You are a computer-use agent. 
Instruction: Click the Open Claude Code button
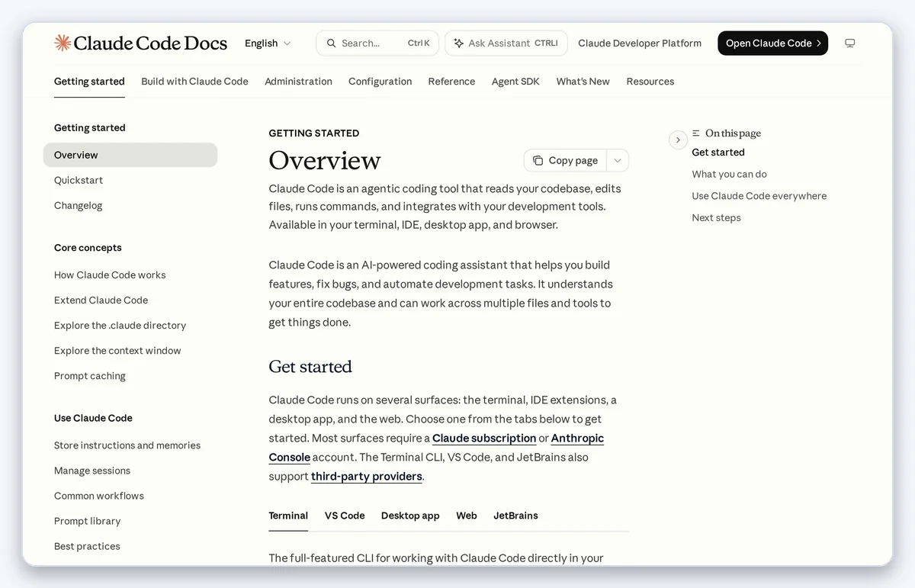pos(772,43)
